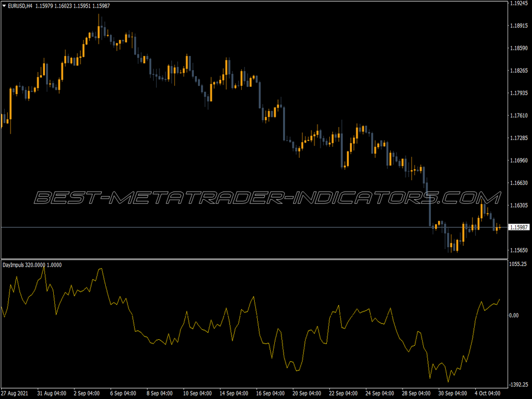Click the 10 Sep 04:00 time label
The height and width of the screenshot is (399, 532).
197,394
